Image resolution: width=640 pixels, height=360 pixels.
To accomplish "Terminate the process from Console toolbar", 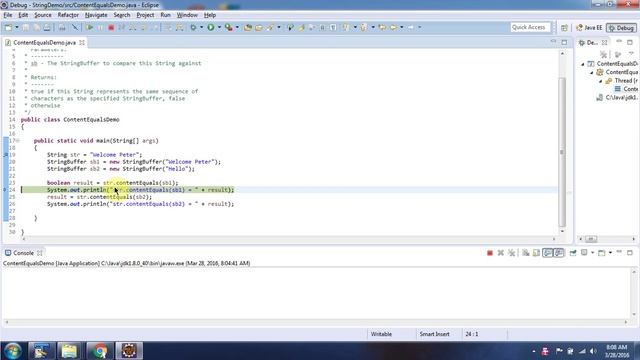I will click(x=490, y=253).
